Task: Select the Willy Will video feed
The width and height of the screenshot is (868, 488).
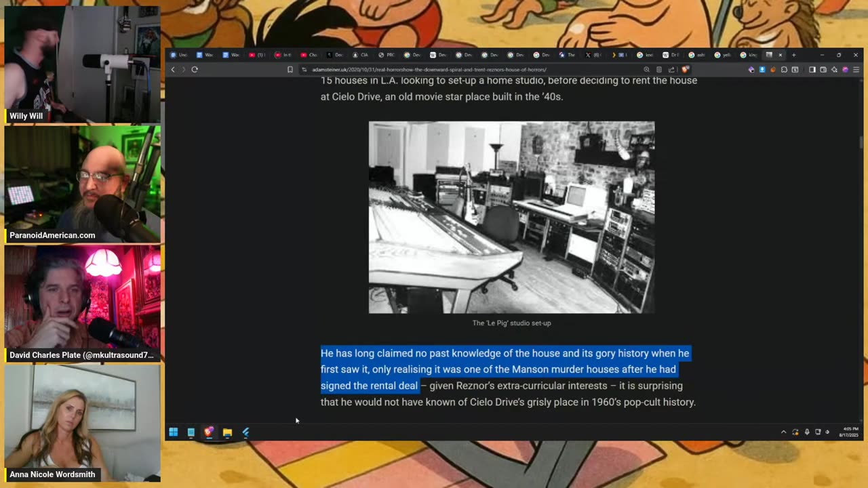Action: click(83, 65)
